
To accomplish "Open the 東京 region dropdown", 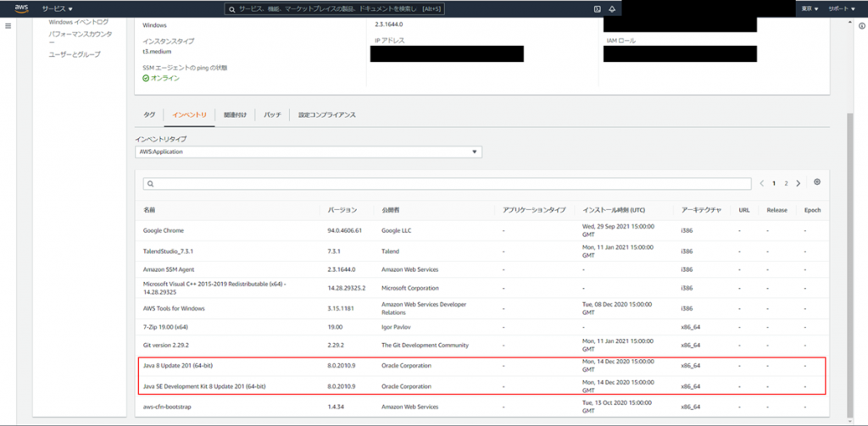I will 810,8.
